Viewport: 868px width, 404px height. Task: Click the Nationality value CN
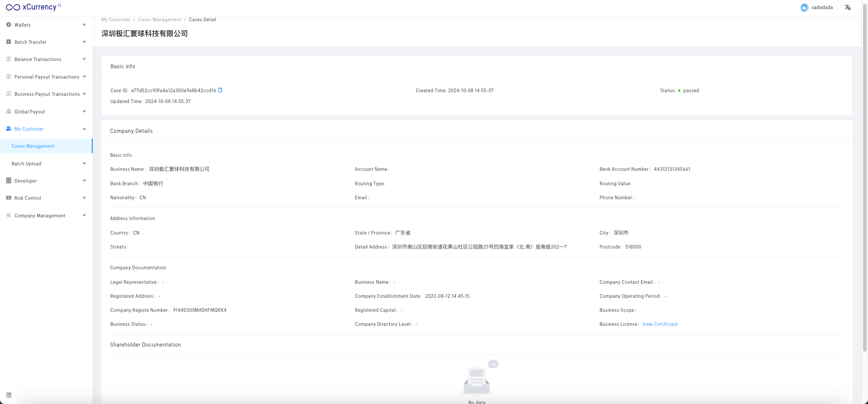point(143,198)
